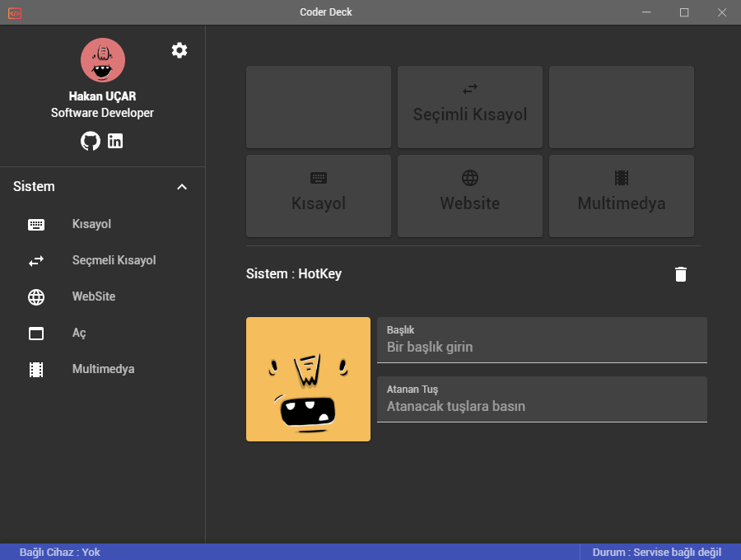
Task: Click the Kısayol deck button
Action: coord(319,196)
